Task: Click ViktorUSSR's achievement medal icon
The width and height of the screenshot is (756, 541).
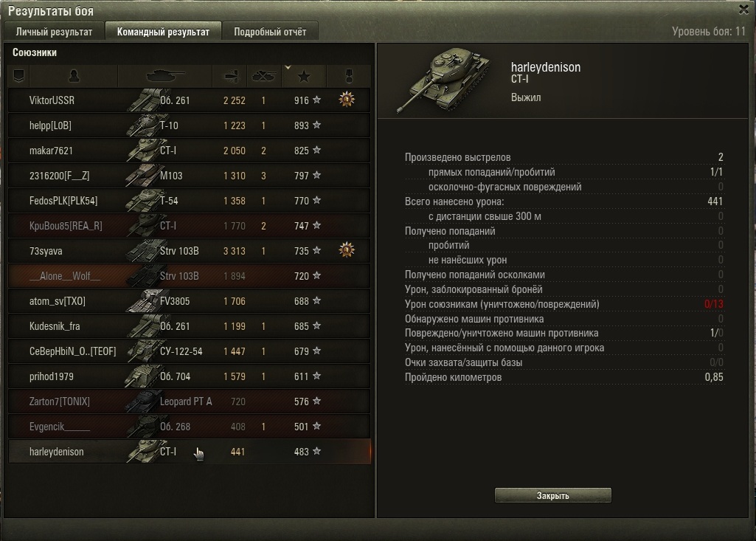Action: [347, 100]
